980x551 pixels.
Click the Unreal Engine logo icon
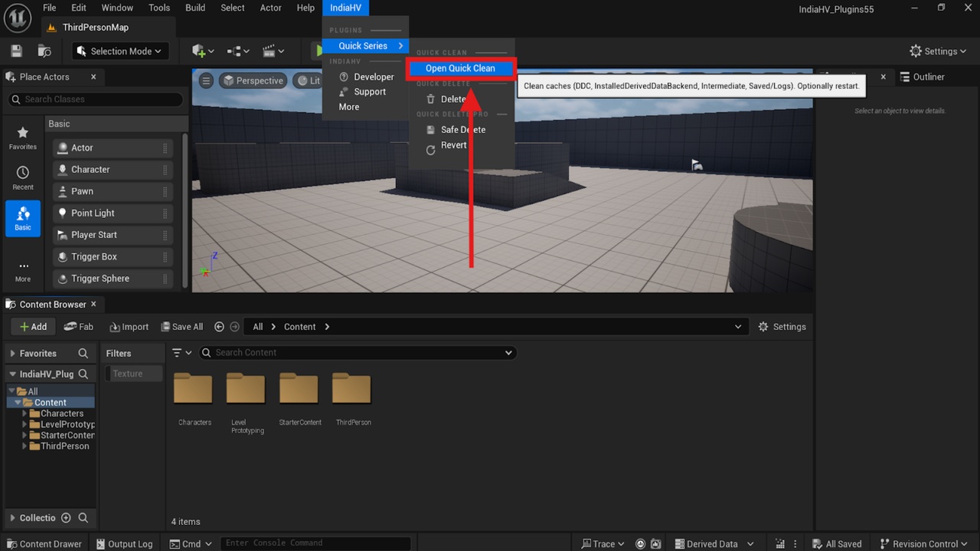coord(18,17)
